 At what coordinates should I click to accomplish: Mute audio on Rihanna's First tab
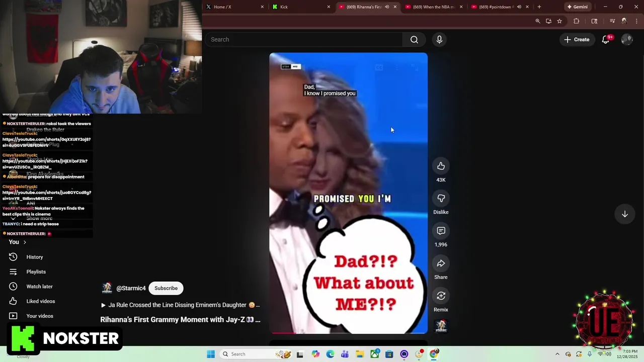pos(387,7)
